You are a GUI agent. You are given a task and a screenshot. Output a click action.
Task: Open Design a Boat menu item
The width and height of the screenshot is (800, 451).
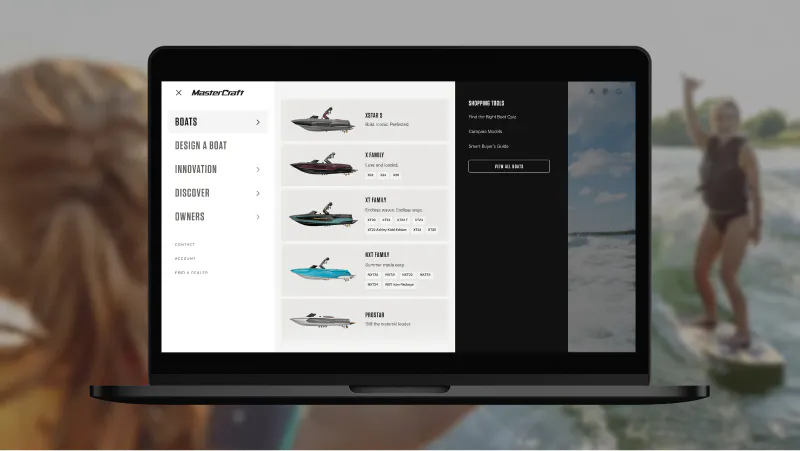[201, 145]
